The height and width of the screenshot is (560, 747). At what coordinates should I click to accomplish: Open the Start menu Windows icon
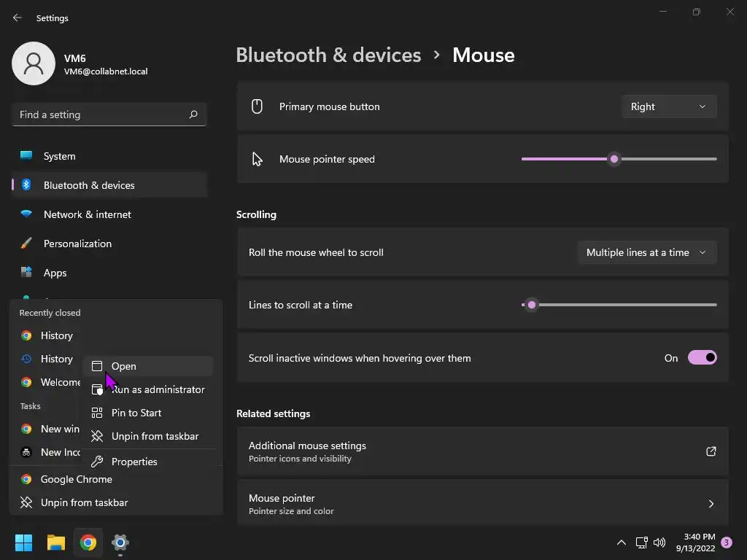pyautogui.click(x=24, y=542)
